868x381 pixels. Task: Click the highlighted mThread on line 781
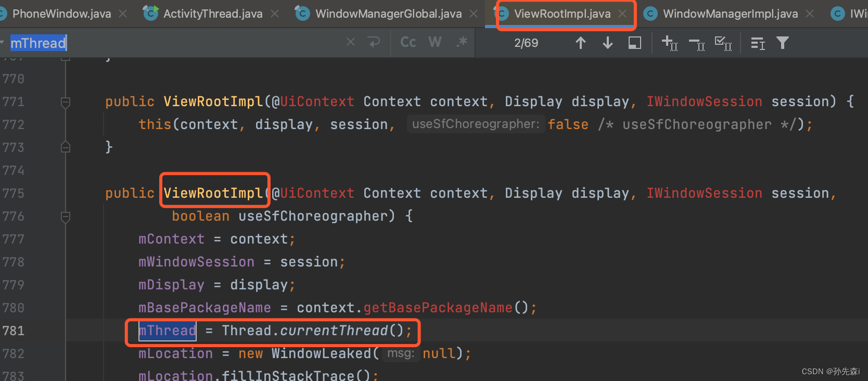(x=167, y=331)
